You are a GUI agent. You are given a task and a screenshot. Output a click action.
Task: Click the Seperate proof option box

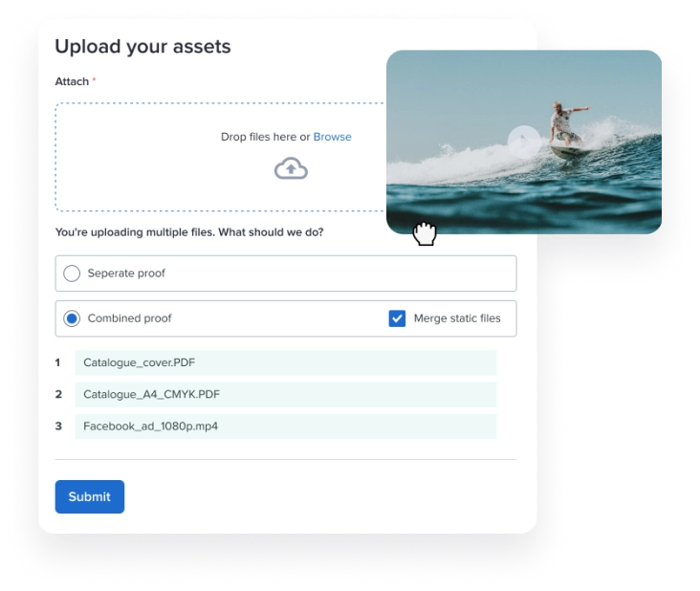(286, 274)
